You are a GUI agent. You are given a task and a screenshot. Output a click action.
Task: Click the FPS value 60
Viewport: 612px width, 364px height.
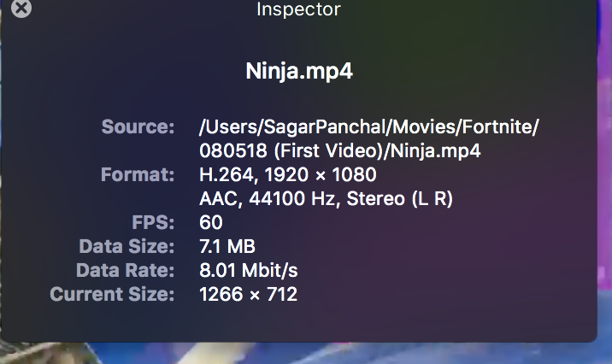point(210,223)
